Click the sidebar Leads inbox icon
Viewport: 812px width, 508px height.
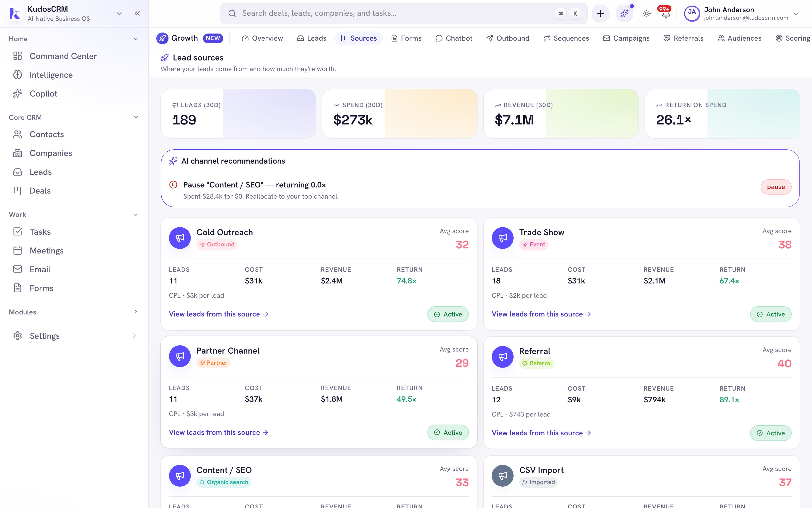pos(18,172)
